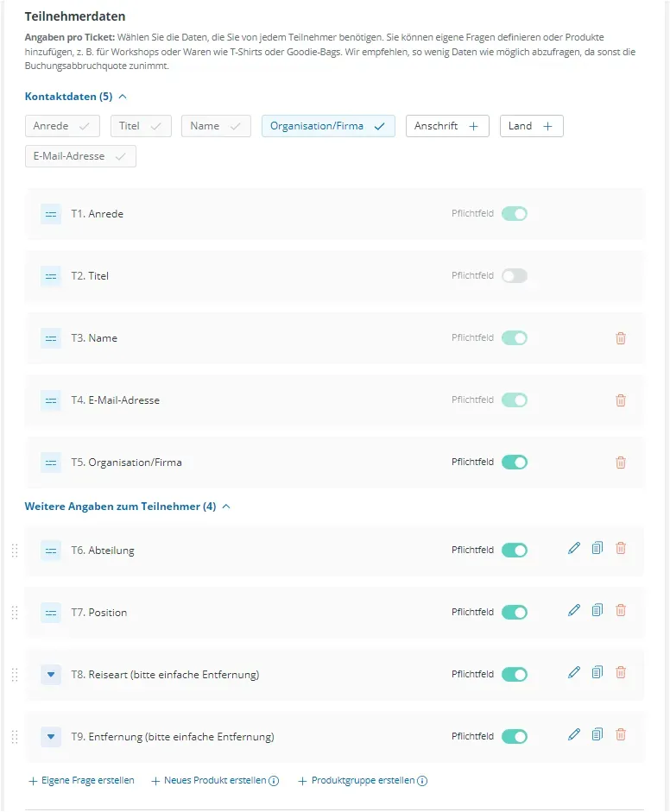
Task: Add the Anschrift contact field chip
Action: point(446,126)
